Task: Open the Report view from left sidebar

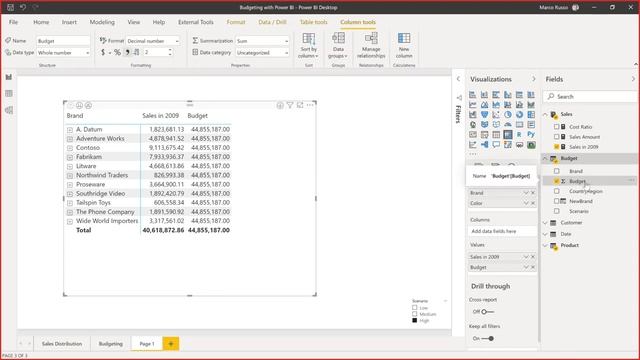Action: (x=9, y=77)
